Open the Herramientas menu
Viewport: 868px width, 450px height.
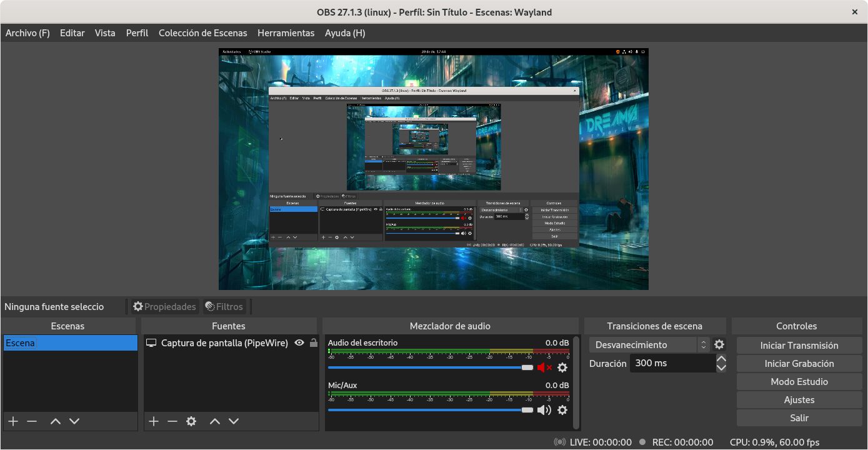[x=286, y=33]
